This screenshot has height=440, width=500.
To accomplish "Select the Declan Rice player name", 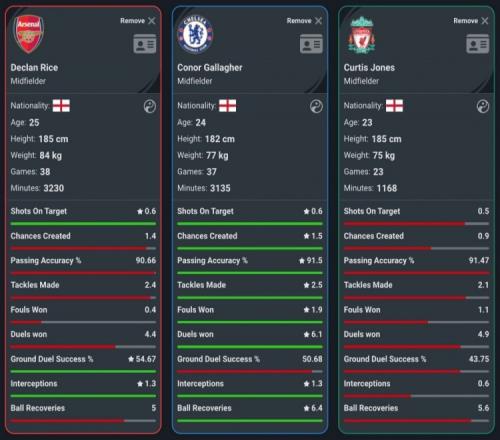I will click(34, 68).
